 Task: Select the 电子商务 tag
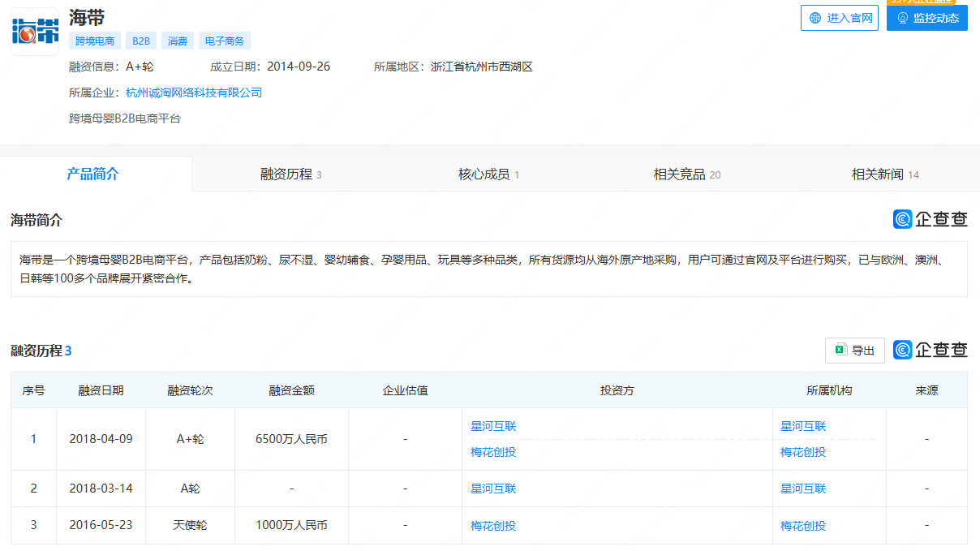[x=225, y=41]
